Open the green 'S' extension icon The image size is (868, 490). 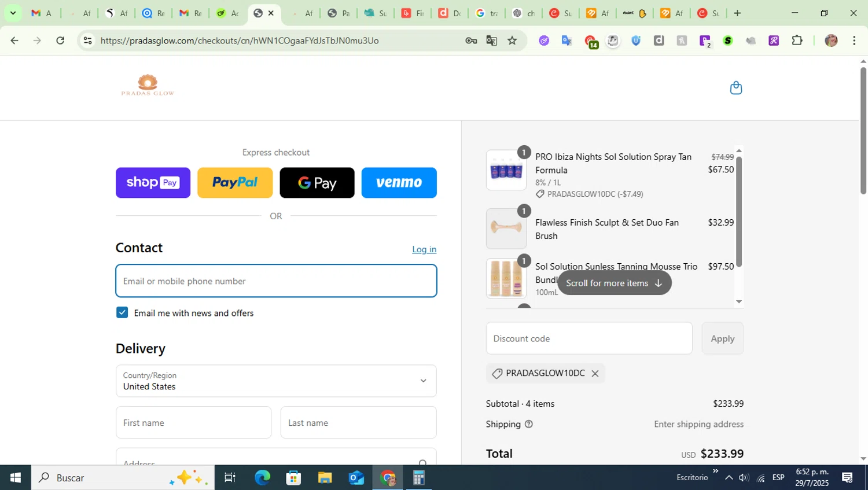coord(728,40)
